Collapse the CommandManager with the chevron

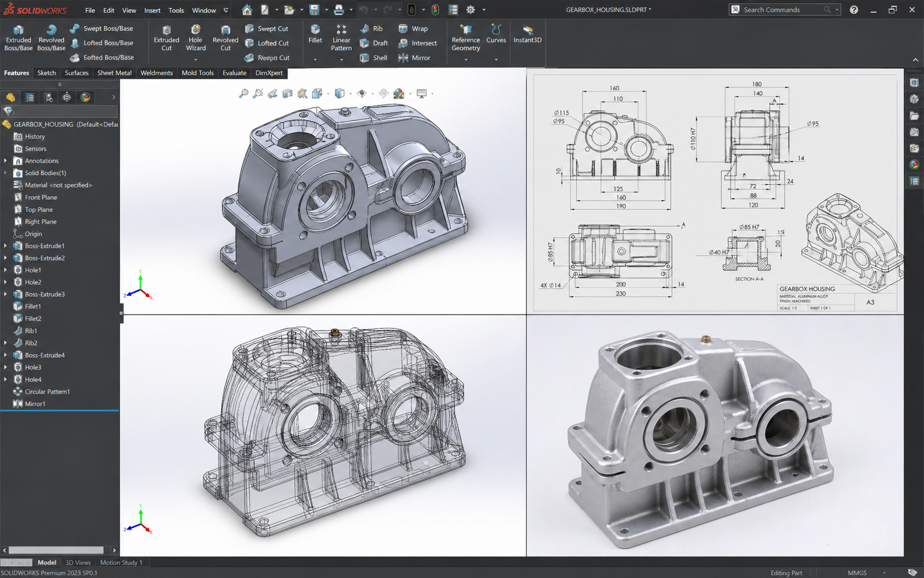tap(915, 60)
